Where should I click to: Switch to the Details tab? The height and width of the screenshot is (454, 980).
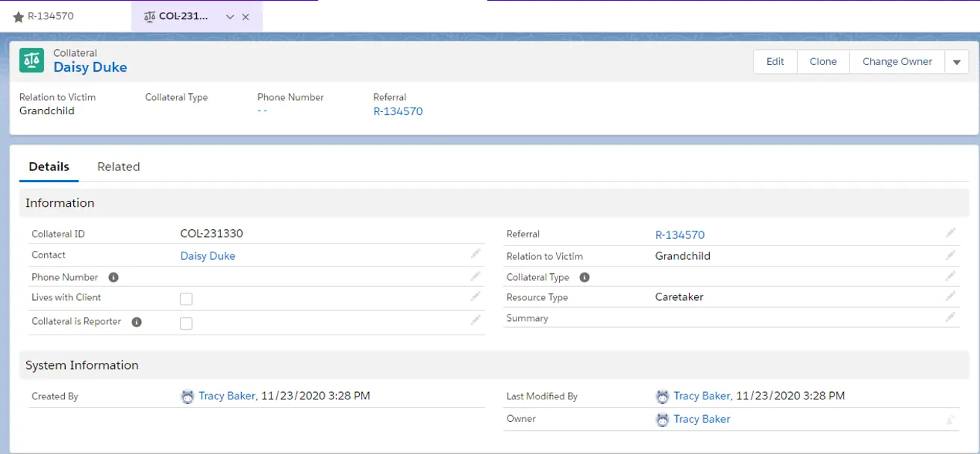click(49, 167)
